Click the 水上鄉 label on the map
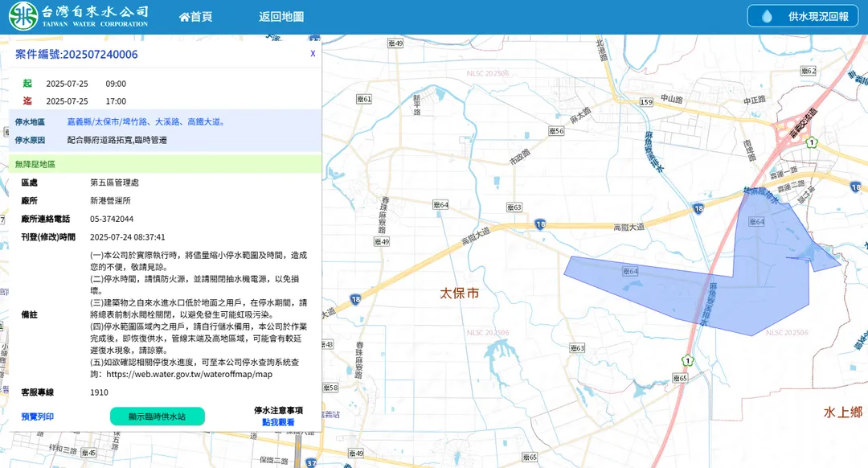The image size is (868, 468). (842, 412)
